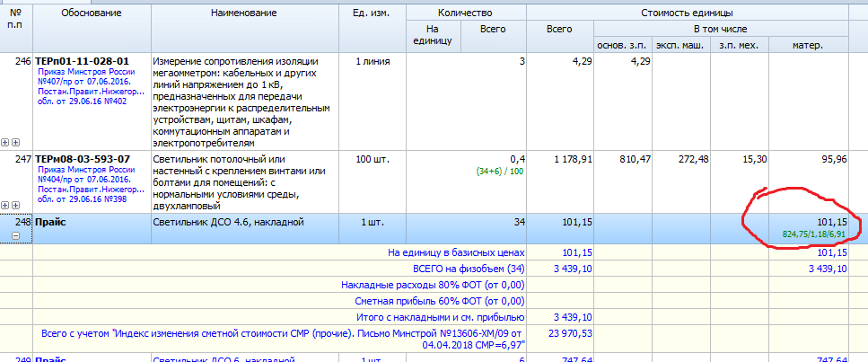The image size is (868, 362).
Task: Select the base wage cell '810,47'
Action: [623, 181]
